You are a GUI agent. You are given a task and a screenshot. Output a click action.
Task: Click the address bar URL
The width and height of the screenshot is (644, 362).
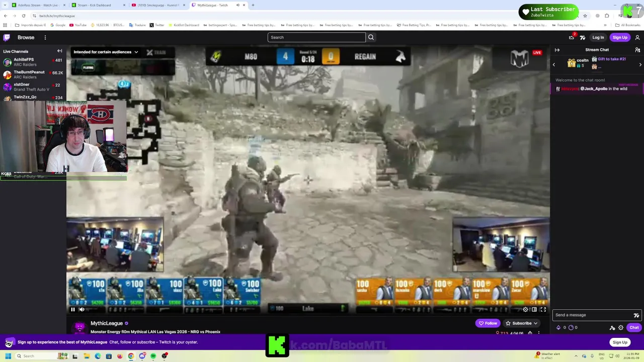57,16
